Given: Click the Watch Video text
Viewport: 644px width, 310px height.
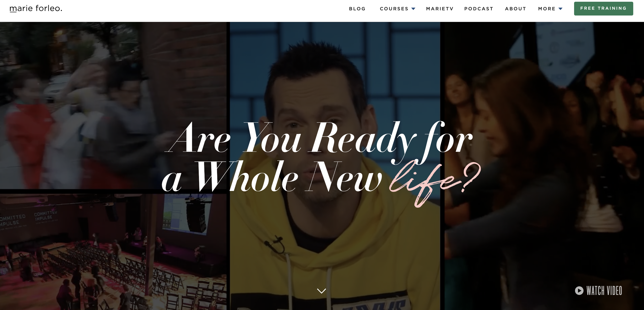Looking at the screenshot, I should click(x=604, y=291).
